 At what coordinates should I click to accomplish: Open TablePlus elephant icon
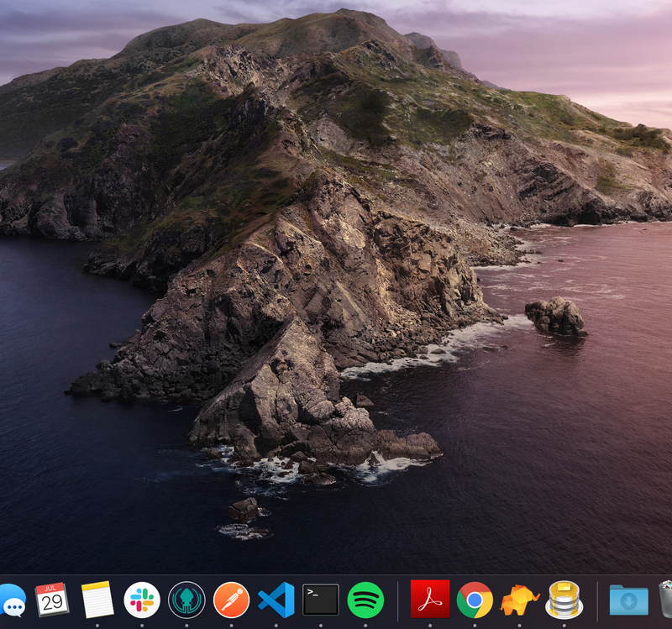coord(519,600)
